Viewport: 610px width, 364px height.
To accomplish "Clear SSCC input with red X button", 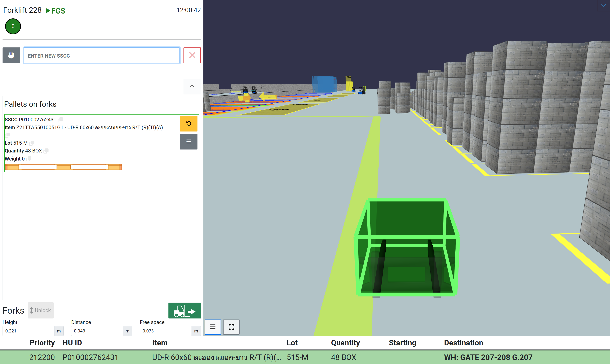I will (x=192, y=55).
